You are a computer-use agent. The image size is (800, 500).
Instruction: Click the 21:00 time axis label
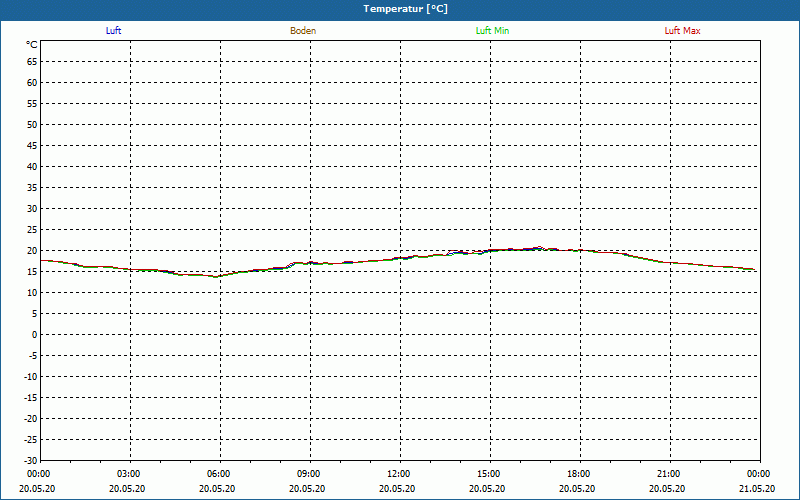(x=668, y=474)
